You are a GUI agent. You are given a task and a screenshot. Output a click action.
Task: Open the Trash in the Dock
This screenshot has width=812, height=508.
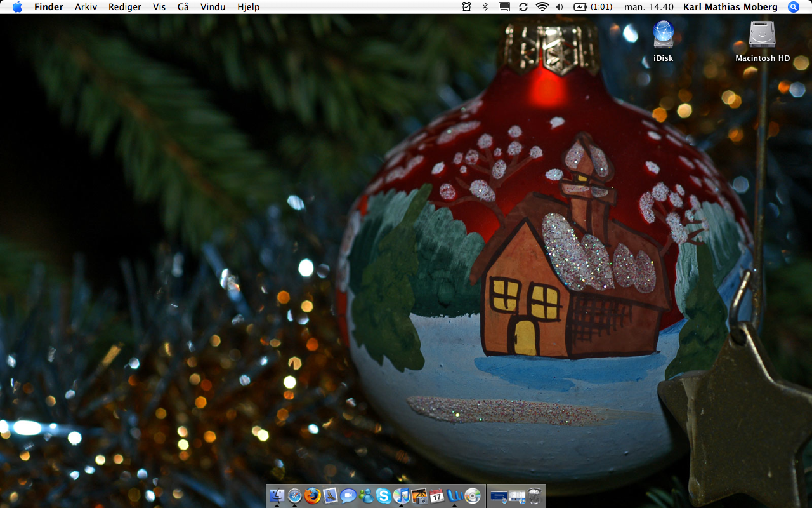(535, 495)
